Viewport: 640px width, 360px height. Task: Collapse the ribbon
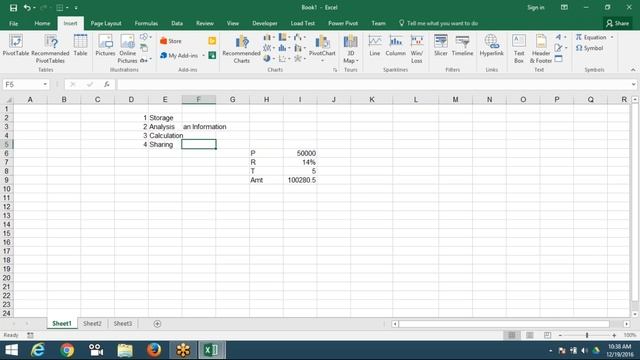633,70
